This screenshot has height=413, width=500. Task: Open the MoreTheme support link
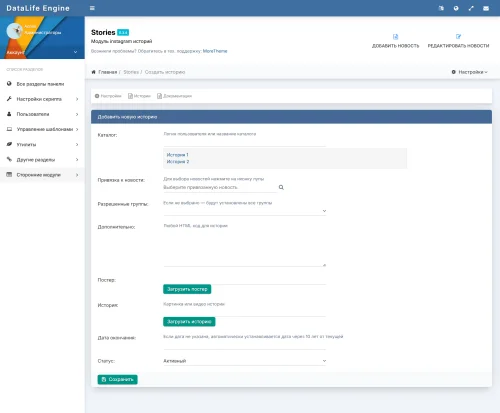point(215,51)
